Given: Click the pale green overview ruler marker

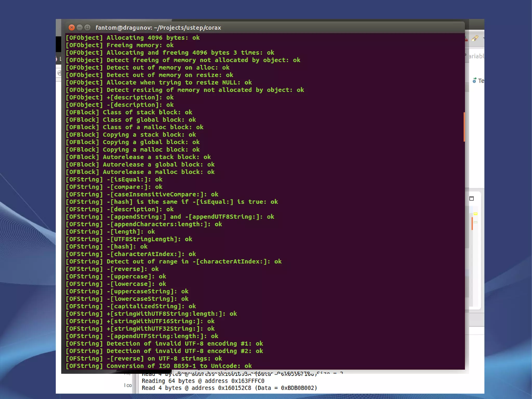Looking at the screenshot, I should point(476,222).
